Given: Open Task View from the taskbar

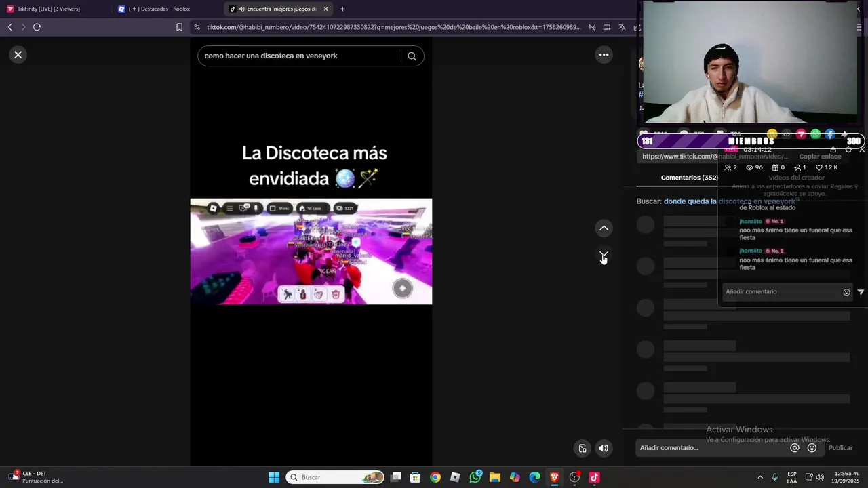Looking at the screenshot, I should click(x=396, y=477).
